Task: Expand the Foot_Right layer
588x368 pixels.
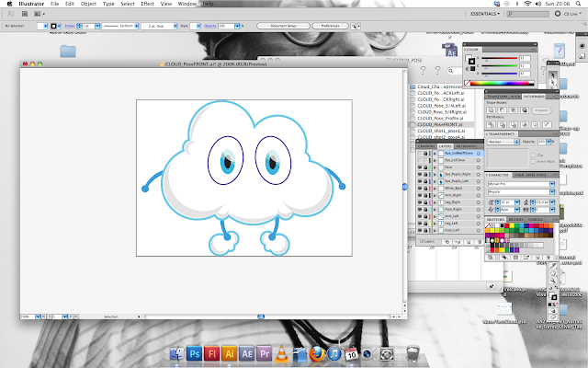Action: coord(435,209)
